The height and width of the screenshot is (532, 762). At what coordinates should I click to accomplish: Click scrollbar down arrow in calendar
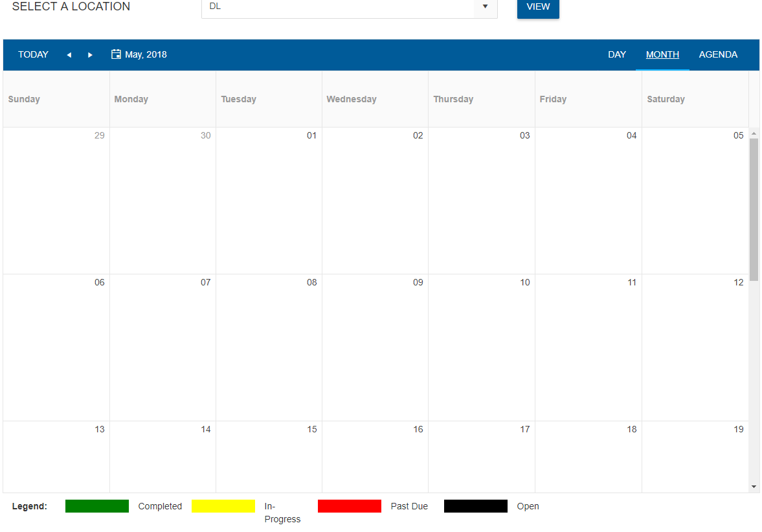[x=754, y=487]
